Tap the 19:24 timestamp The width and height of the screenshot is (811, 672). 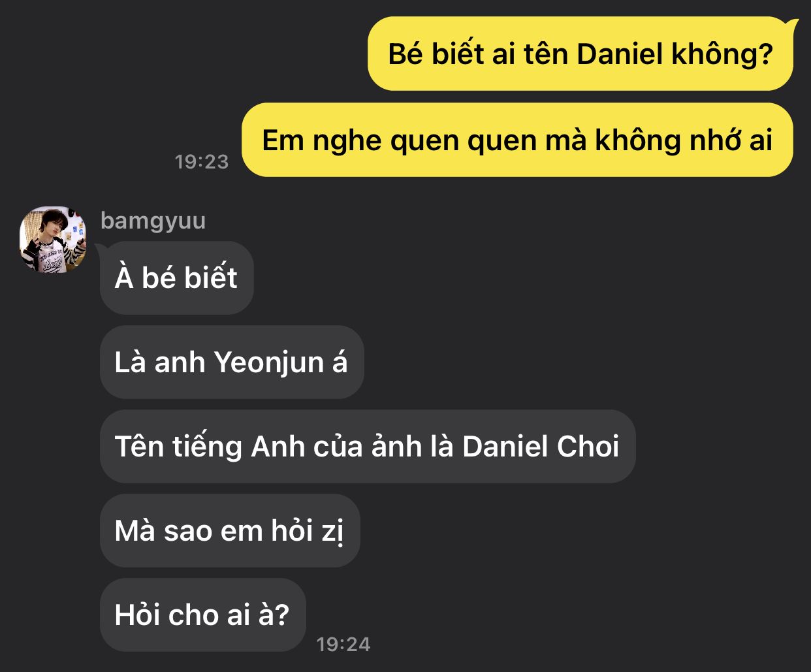pos(343,644)
